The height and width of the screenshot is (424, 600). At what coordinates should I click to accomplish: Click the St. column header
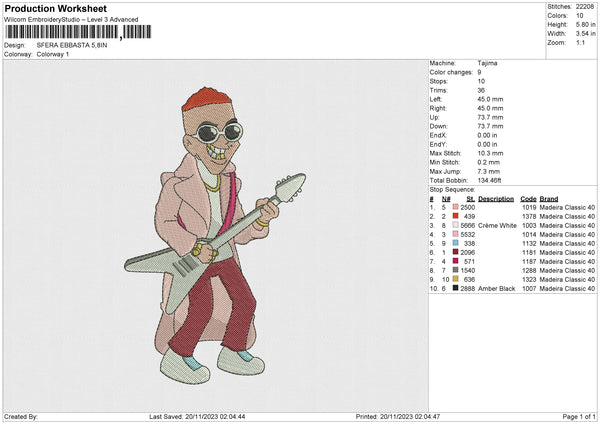(x=471, y=199)
